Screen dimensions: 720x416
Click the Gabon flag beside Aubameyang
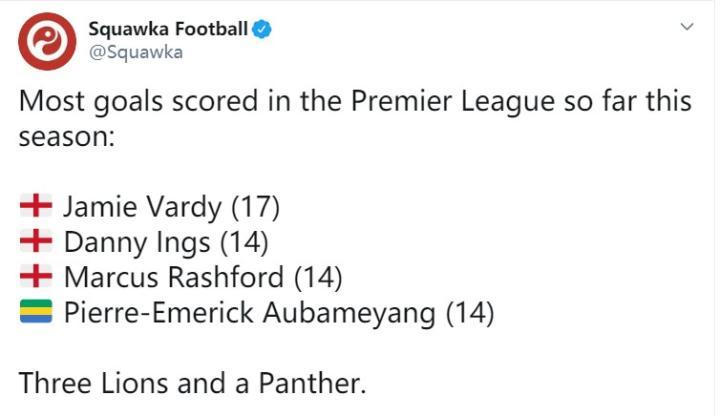click(37, 312)
